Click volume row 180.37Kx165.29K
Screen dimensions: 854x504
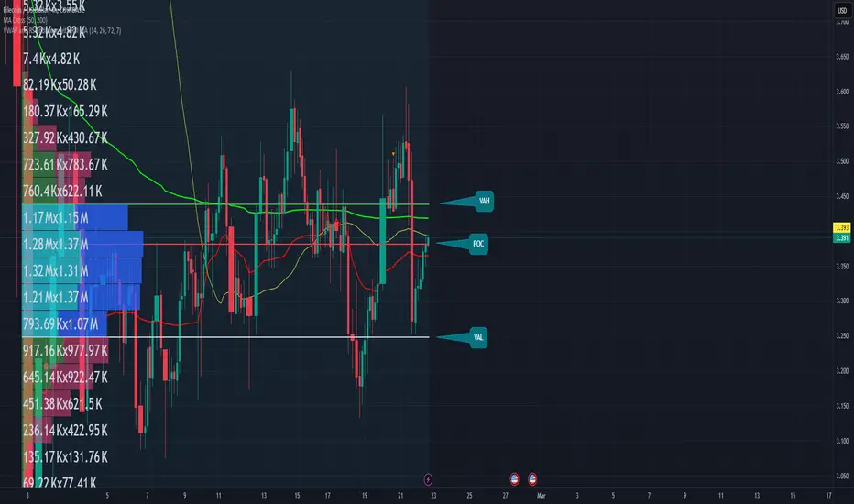point(65,112)
